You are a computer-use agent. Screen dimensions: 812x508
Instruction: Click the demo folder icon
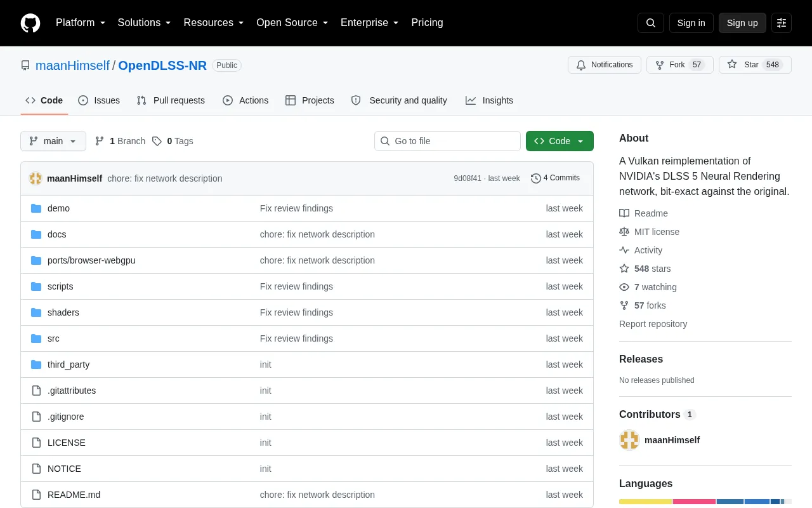[x=36, y=208]
